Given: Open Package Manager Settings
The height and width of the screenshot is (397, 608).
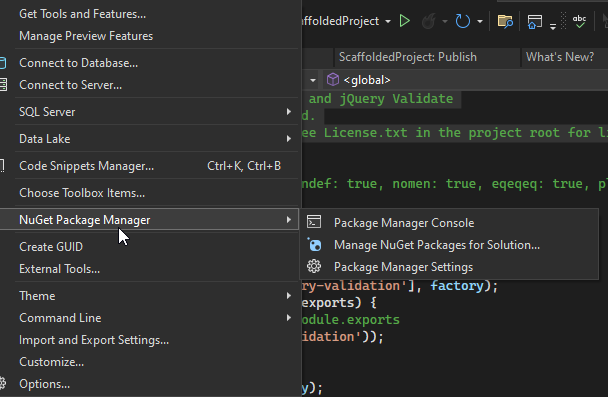Looking at the screenshot, I should click(x=449, y=267).
